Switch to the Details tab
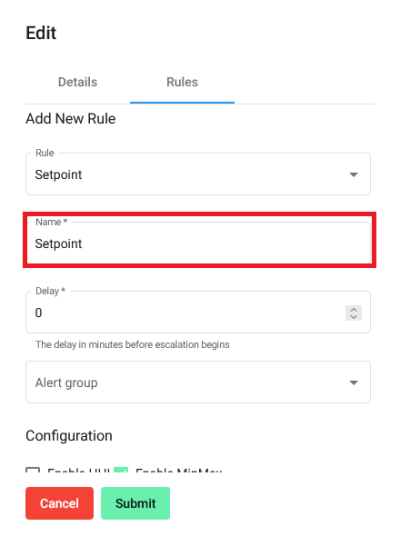This screenshot has height=536, width=400. coord(78,82)
